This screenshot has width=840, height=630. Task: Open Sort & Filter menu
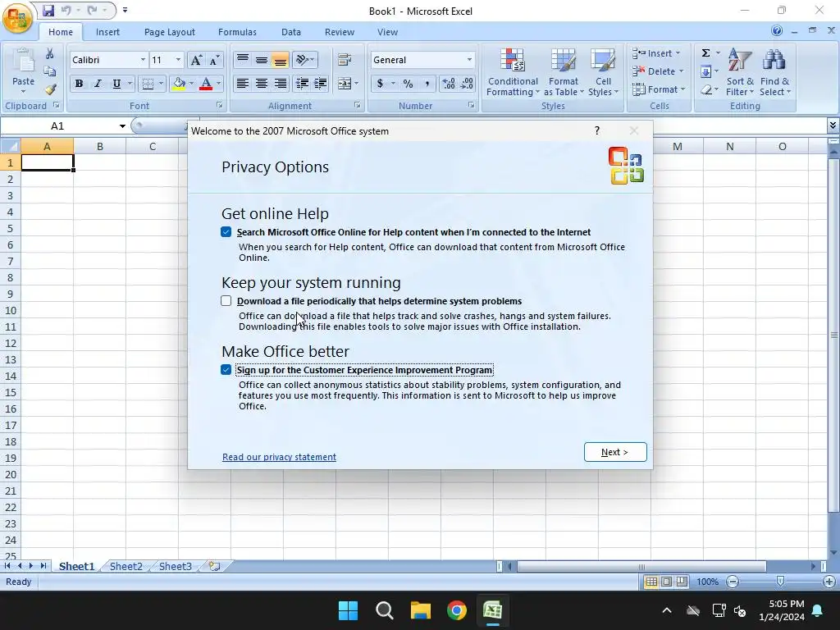(740, 72)
